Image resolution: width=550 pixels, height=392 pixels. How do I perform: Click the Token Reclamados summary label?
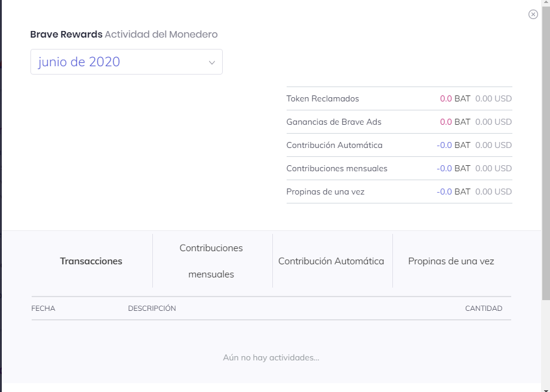[322, 98]
